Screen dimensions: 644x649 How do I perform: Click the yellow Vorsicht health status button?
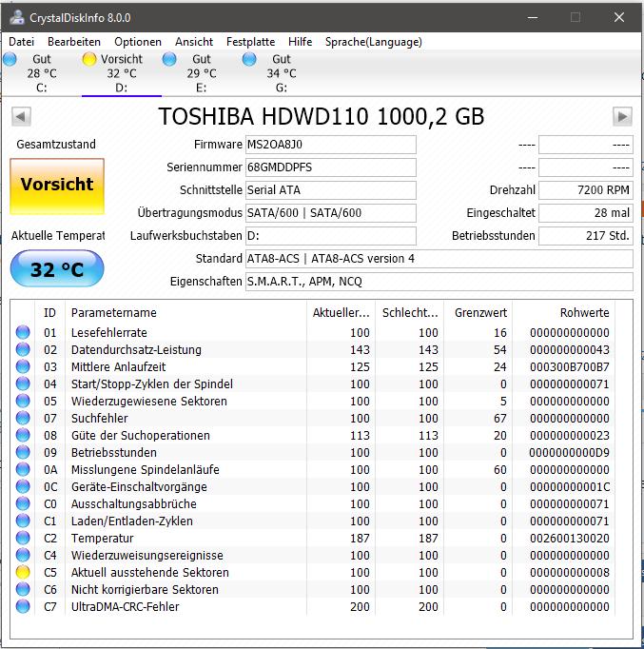pyautogui.click(x=57, y=187)
